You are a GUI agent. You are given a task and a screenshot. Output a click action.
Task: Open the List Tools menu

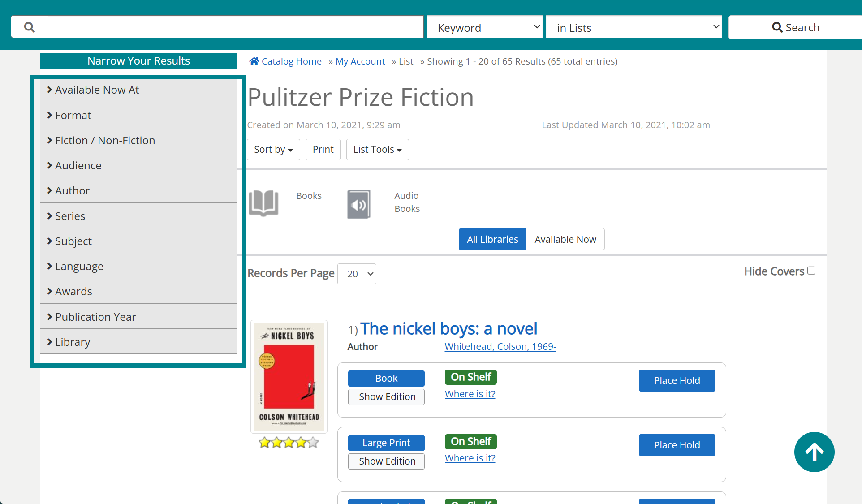377,150
